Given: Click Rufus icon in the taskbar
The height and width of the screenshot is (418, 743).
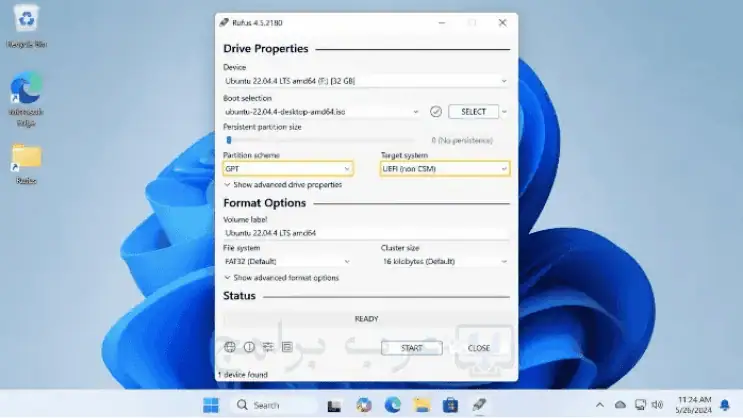Looking at the screenshot, I should [479, 405].
